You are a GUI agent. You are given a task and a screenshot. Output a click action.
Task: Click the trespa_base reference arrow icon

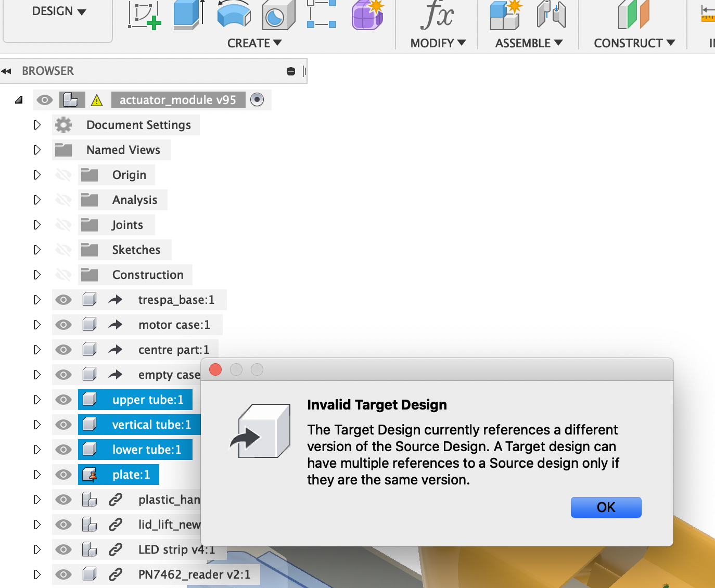pyautogui.click(x=115, y=300)
